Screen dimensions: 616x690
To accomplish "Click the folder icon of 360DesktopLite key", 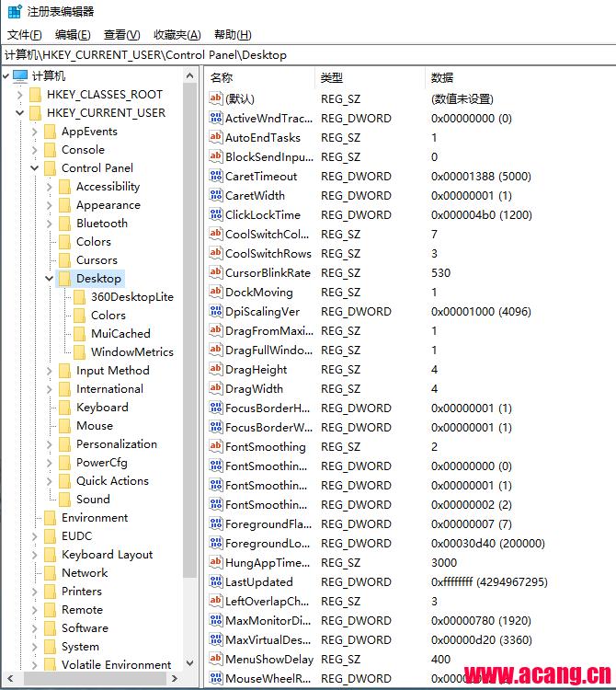I will [x=80, y=297].
